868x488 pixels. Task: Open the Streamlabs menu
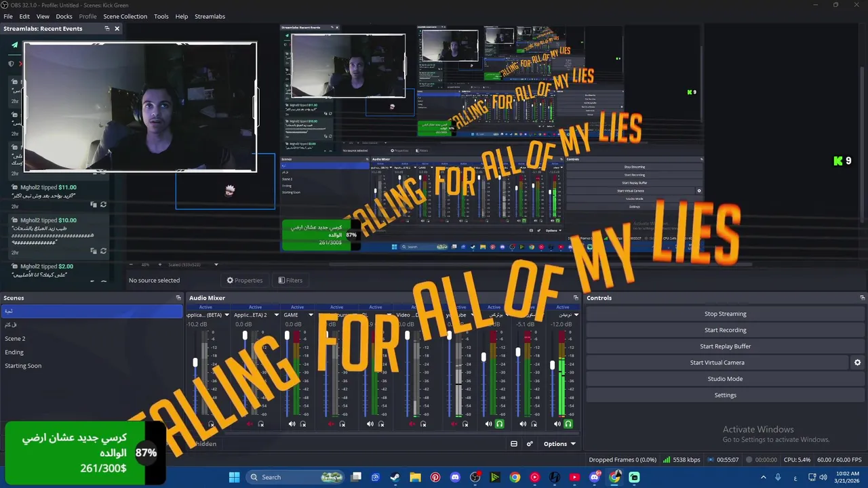point(210,16)
